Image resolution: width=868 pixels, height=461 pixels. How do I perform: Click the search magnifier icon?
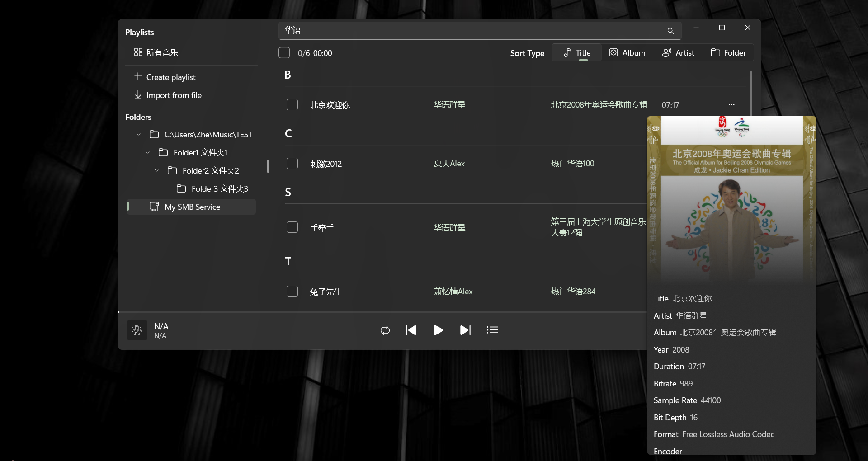670,31
